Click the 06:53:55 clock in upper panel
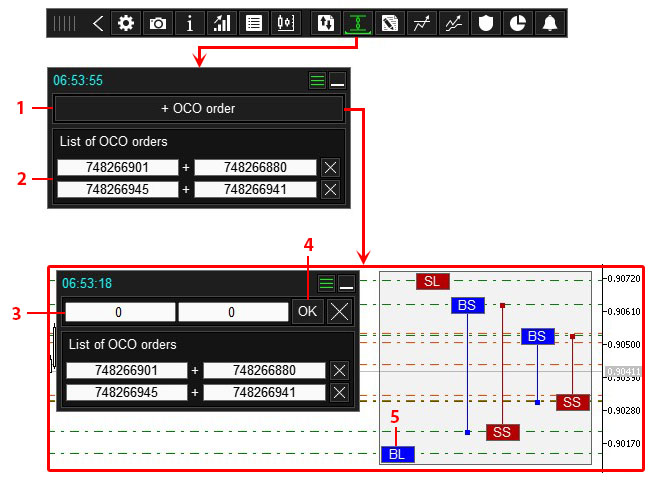The image size is (657, 484). 78,80
